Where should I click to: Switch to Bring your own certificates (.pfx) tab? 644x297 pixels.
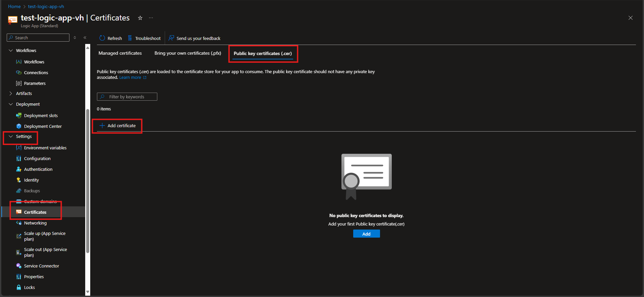(x=187, y=53)
